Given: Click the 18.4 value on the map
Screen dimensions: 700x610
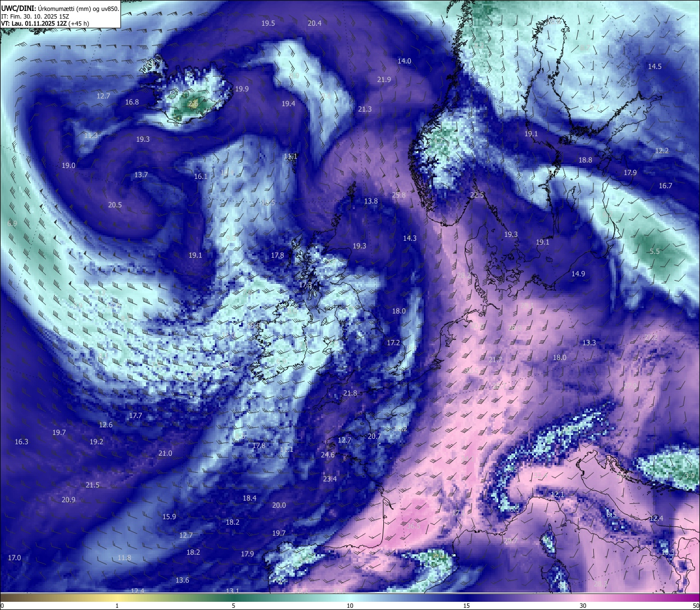Looking at the screenshot, I should (249, 498).
